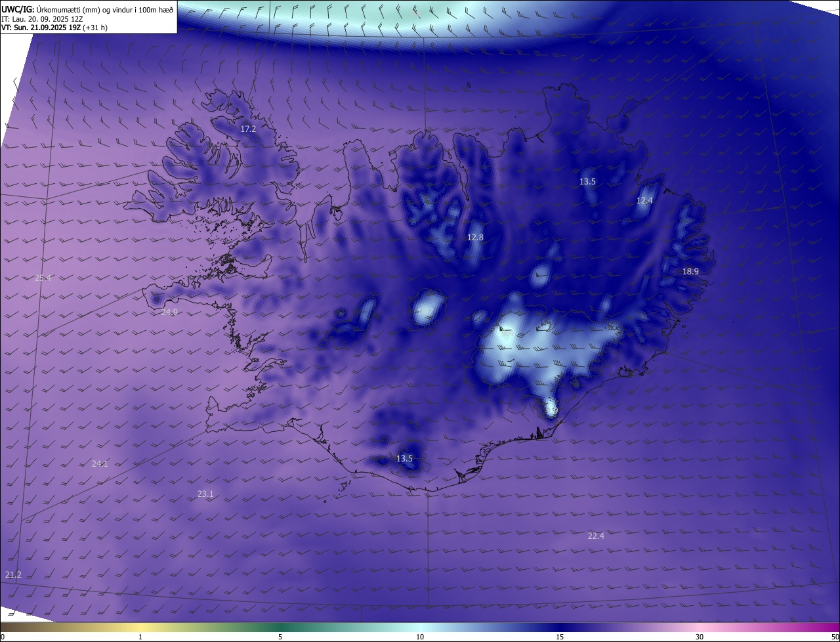Select the 13.5 value in the northeast highlands
The height and width of the screenshot is (642, 840).
(x=587, y=182)
